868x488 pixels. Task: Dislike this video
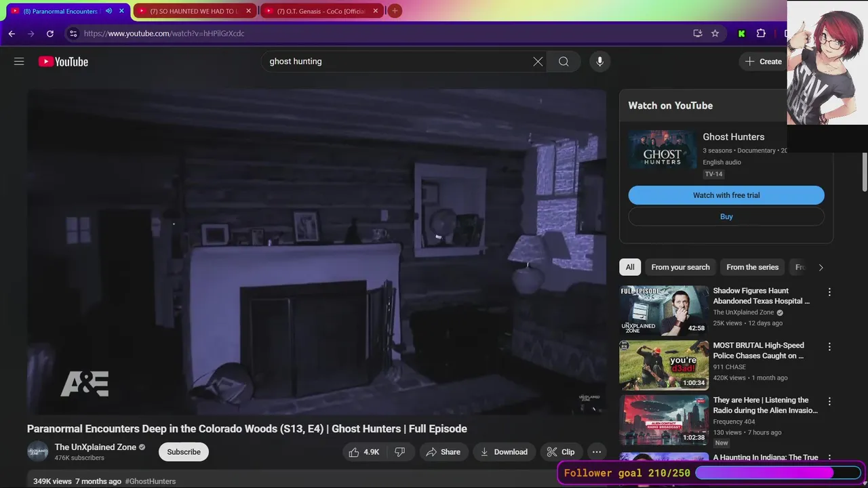click(x=400, y=452)
